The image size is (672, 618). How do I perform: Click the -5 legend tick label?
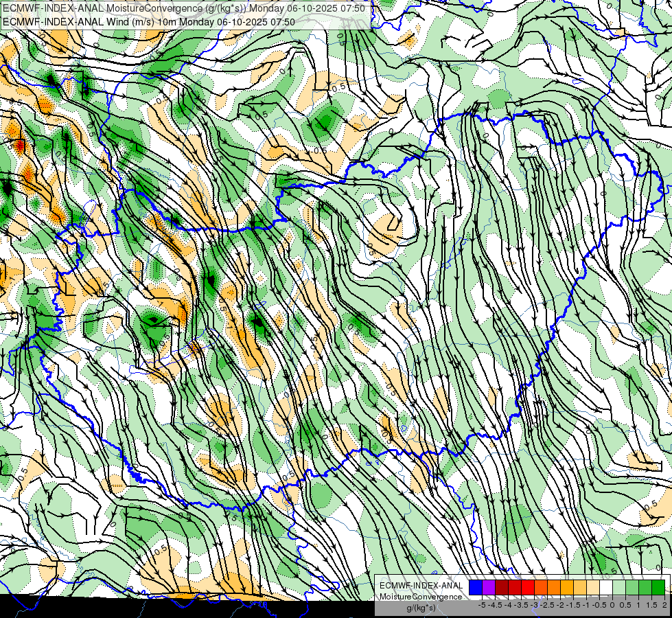click(x=482, y=605)
